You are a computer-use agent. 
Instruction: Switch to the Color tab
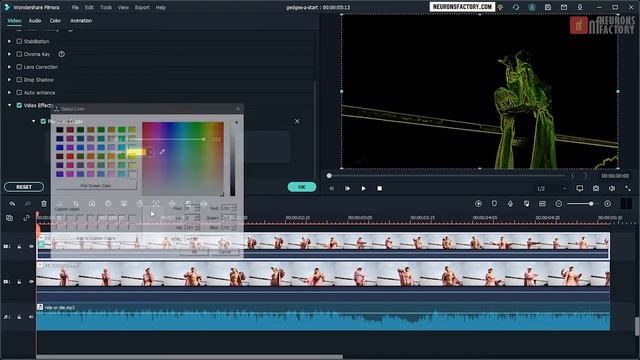pos(55,20)
